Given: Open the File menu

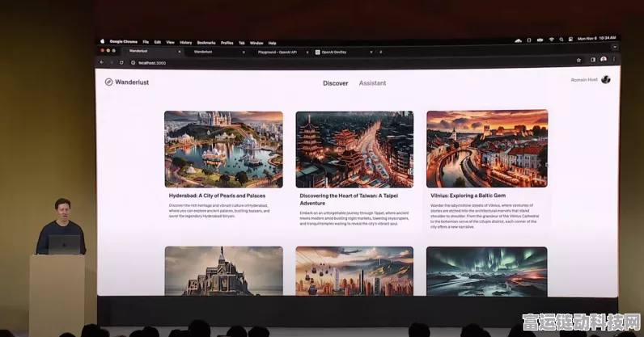Looking at the screenshot, I should [x=146, y=42].
